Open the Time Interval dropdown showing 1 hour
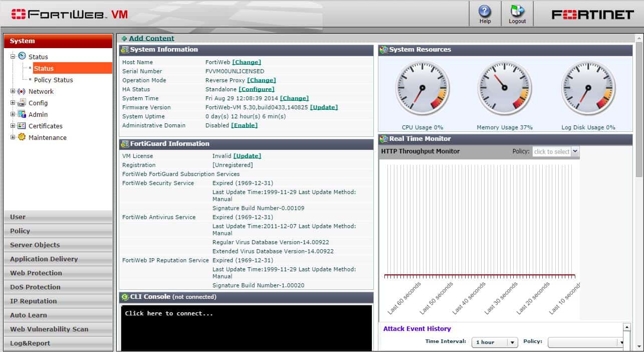 coord(494,342)
